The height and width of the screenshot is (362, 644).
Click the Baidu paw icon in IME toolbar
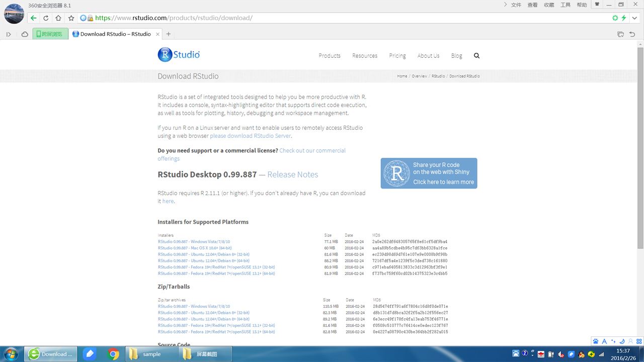pyautogui.click(x=596, y=341)
